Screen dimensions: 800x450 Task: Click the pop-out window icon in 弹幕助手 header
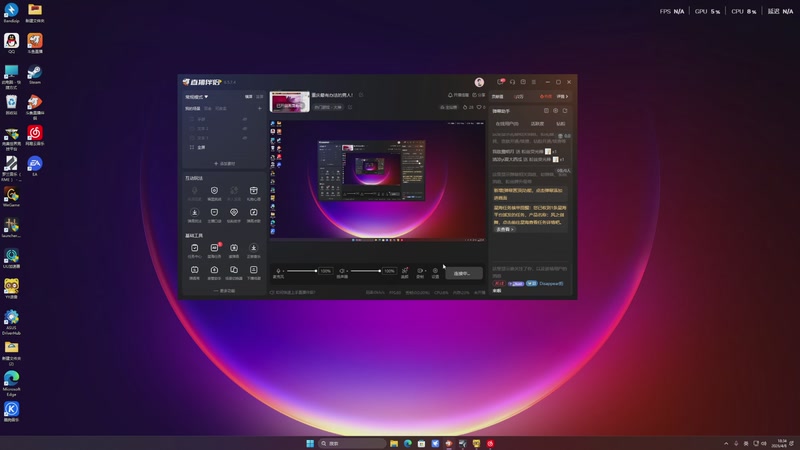point(546,111)
